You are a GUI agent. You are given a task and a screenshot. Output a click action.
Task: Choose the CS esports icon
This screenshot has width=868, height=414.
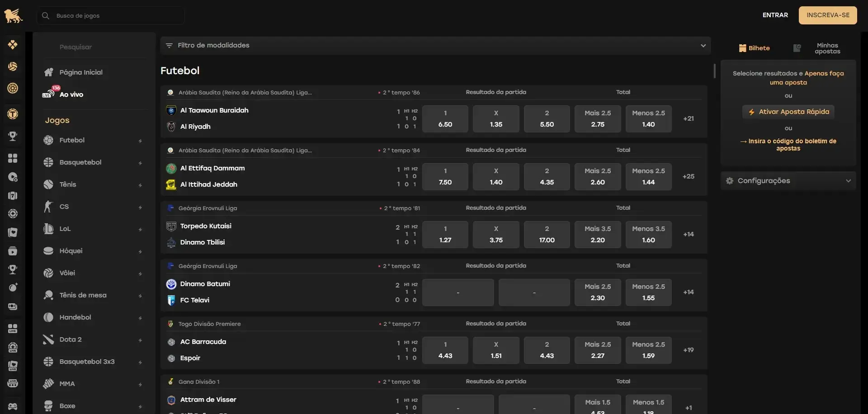(x=48, y=207)
